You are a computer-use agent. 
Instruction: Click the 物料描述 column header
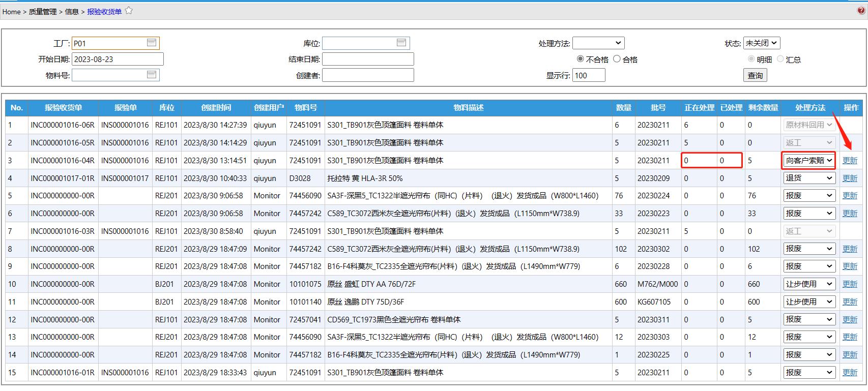pyautogui.click(x=469, y=108)
